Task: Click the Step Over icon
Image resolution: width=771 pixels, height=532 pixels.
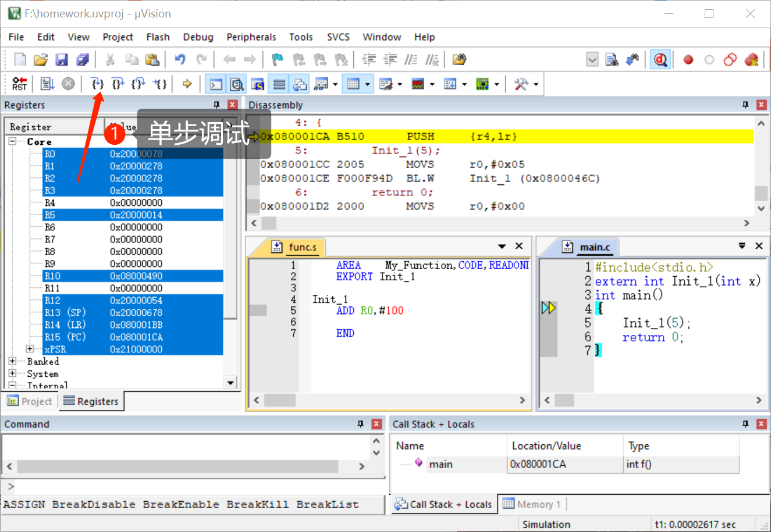Action: pos(118,84)
